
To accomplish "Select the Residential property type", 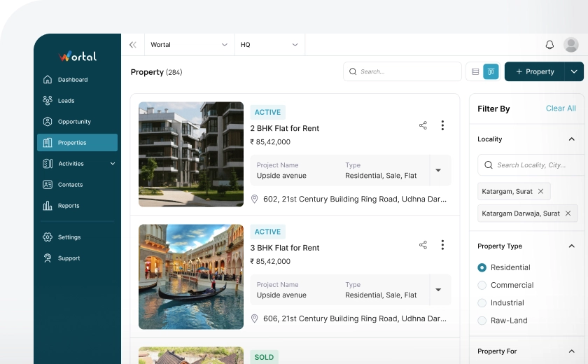I will point(482,267).
